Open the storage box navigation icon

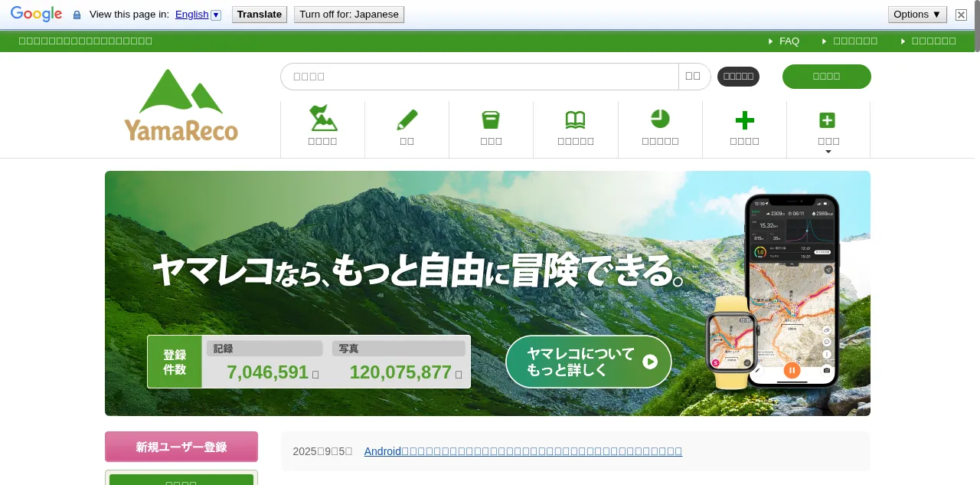click(x=491, y=120)
